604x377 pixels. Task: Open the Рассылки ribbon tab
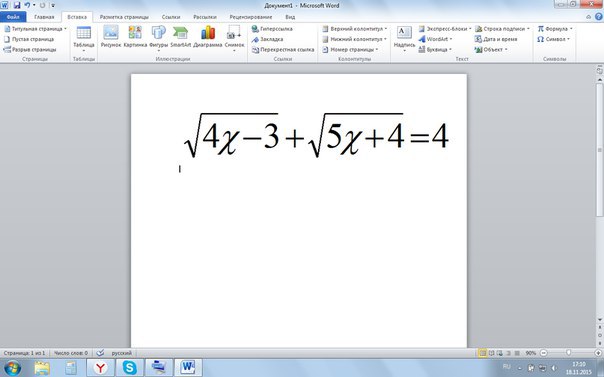(x=205, y=17)
